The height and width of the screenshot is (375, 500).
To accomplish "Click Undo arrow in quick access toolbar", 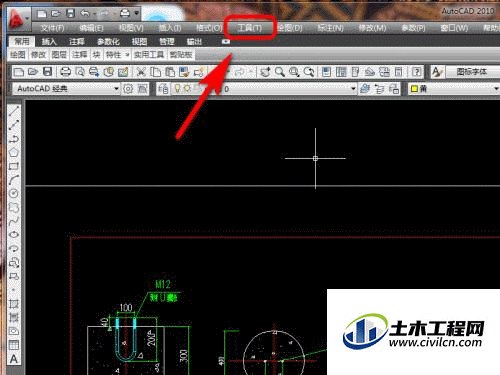I will 85,14.
